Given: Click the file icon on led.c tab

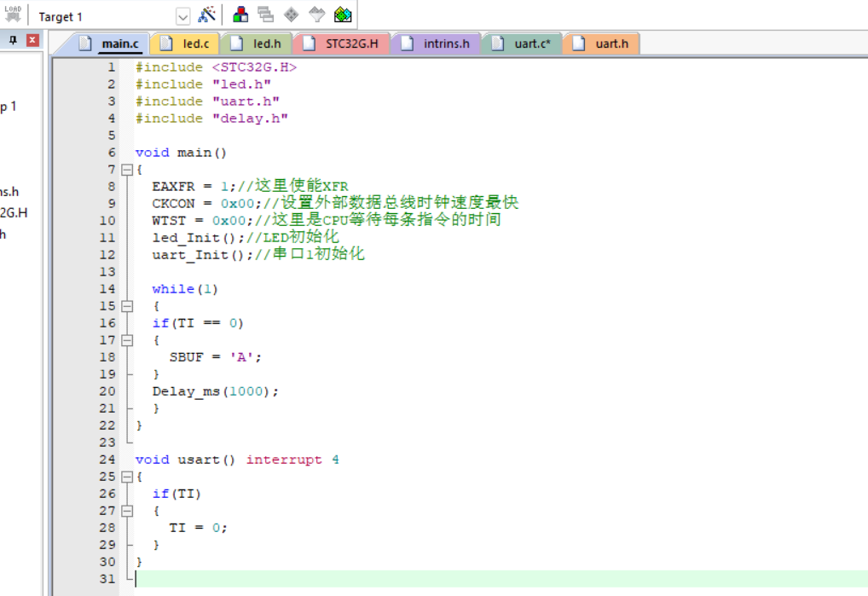Looking at the screenshot, I should coord(166,43).
